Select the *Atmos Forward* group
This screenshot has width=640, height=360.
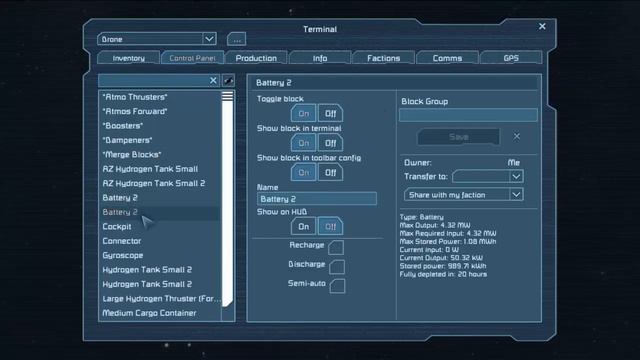point(160,111)
